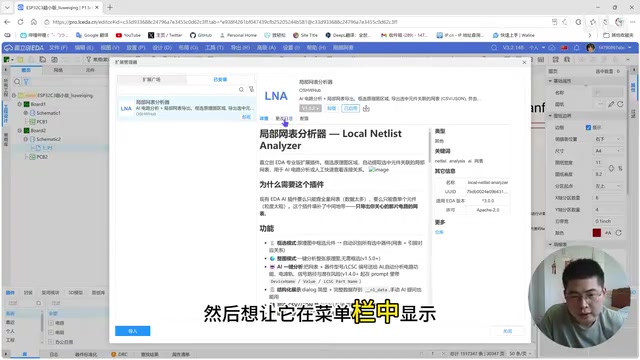Open the browser home page

tap(33, 22)
